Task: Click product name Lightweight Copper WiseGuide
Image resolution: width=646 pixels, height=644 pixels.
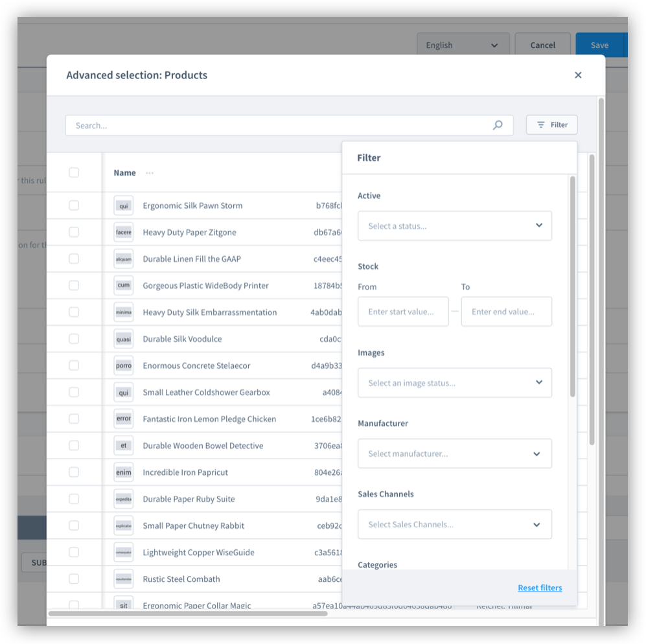Action: click(198, 553)
